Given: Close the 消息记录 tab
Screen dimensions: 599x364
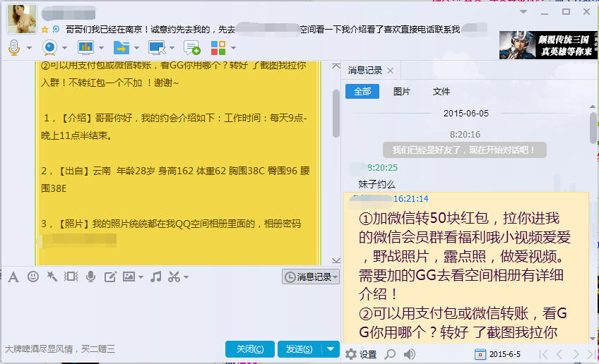Looking at the screenshot, I should pyautogui.click(x=390, y=71).
